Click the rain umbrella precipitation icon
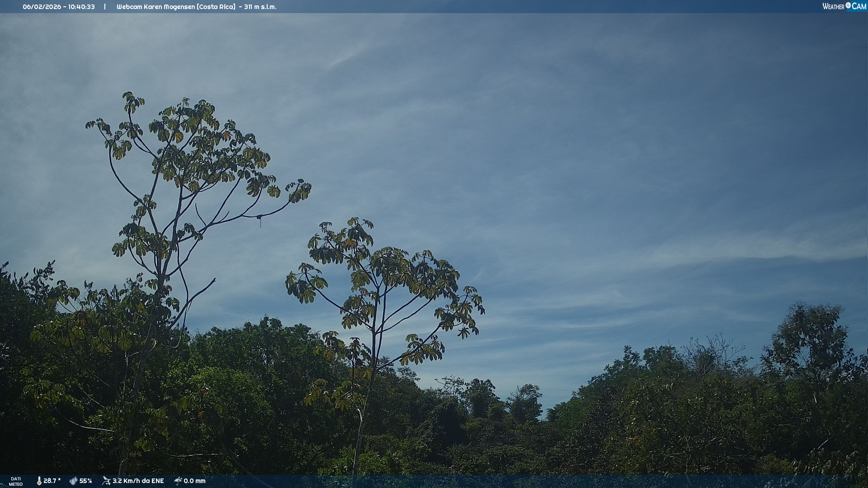 tap(178, 481)
